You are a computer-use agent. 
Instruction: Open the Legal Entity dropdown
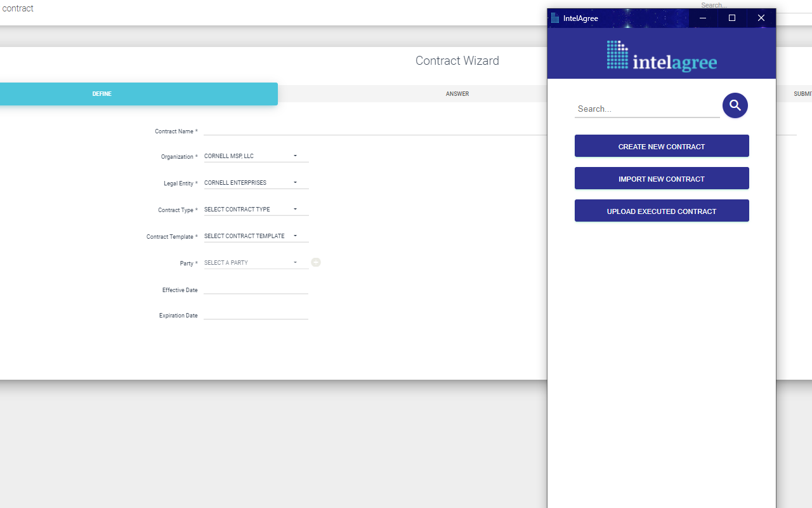[x=256, y=183]
